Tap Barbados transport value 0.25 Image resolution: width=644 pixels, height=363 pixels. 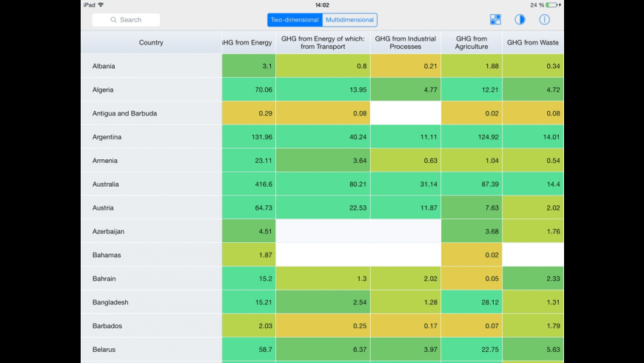point(323,326)
